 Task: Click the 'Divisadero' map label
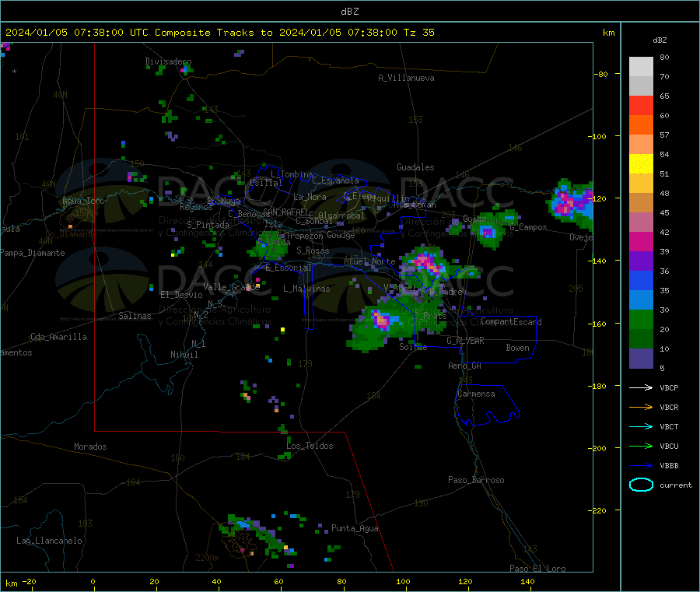click(x=168, y=61)
